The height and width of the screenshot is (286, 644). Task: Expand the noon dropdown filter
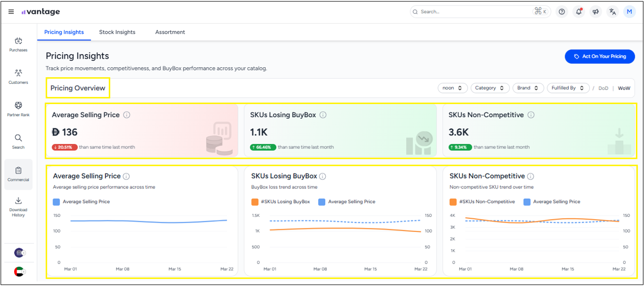pos(453,88)
